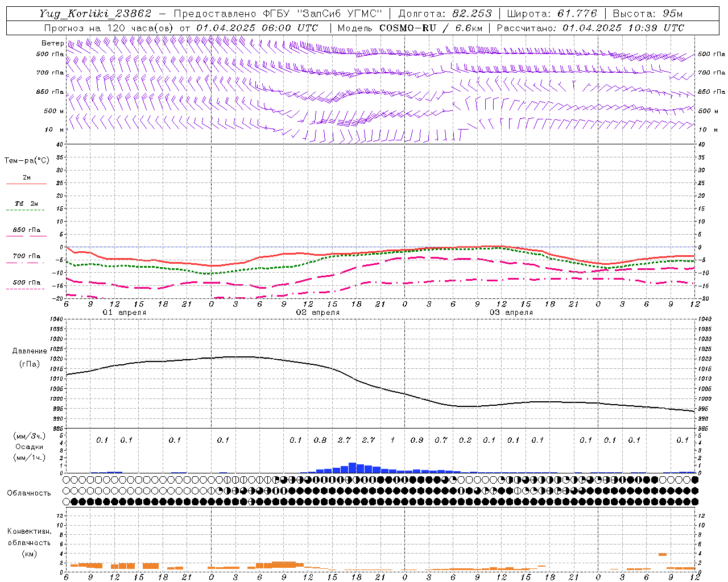The height and width of the screenshot is (582, 728).
Task: Click the 0.8 precipitation value
Action: point(320,440)
